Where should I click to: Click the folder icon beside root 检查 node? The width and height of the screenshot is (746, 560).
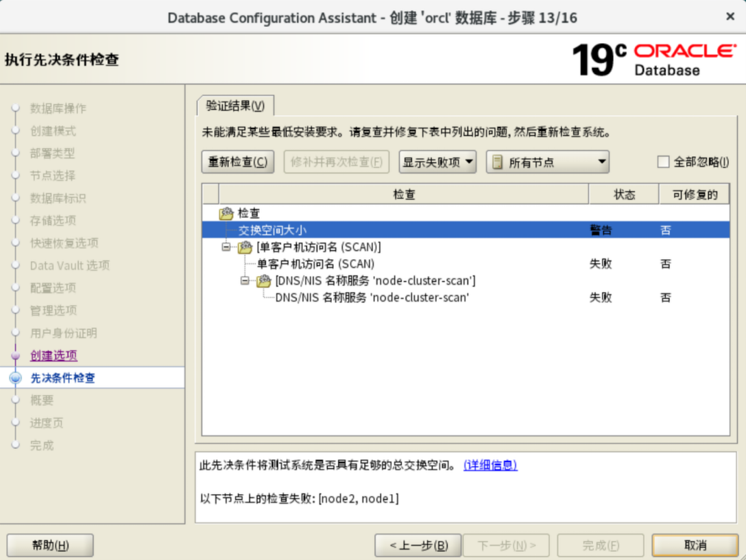point(226,214)
